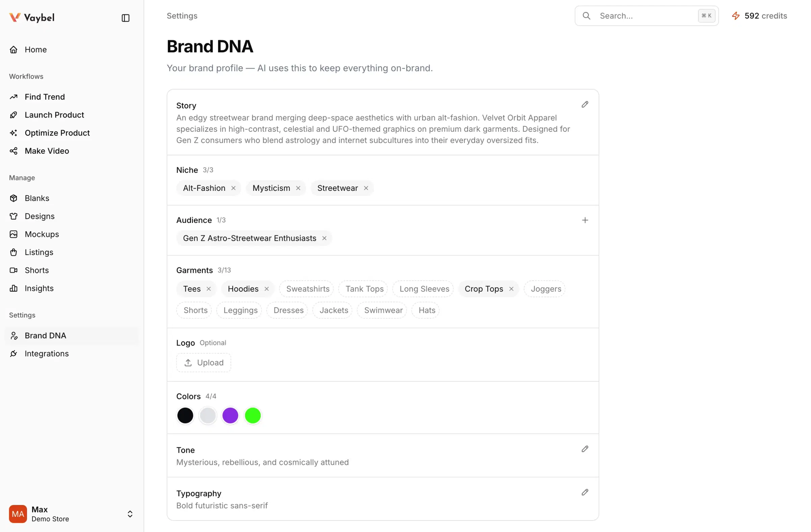
Task: Click the search input field
Action: 644,16
